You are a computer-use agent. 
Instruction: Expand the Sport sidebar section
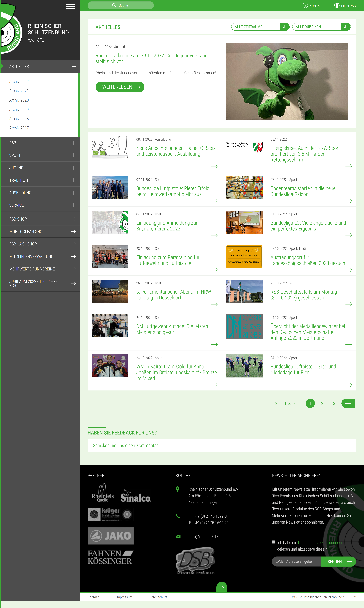(74, 155)
